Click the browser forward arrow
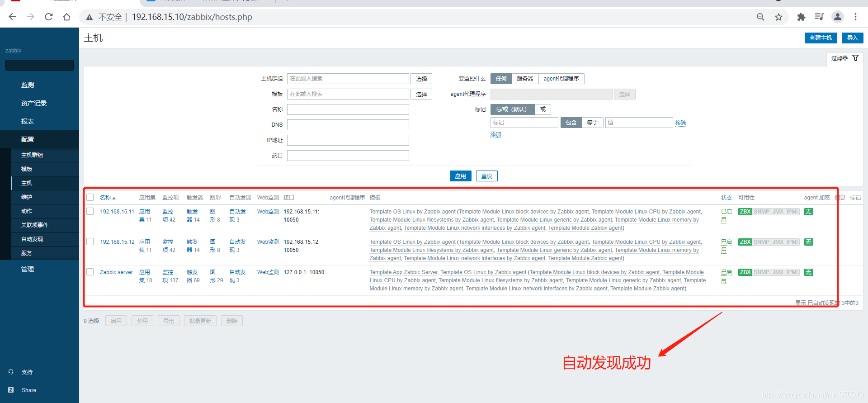Viewport: 868px width, 403px height. (30, 17)
